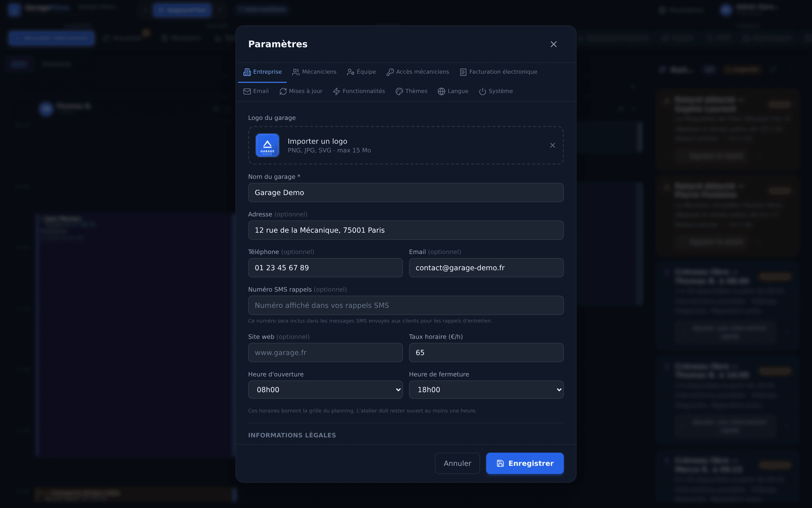
Task: Open the Heure de fermeture dropdown
Action: point(486,390)
